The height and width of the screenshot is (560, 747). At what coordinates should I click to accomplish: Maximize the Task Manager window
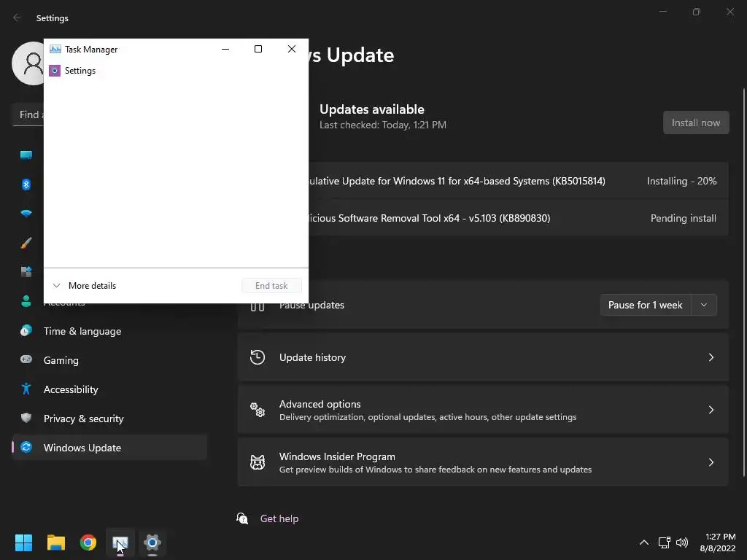coord(258,49)
